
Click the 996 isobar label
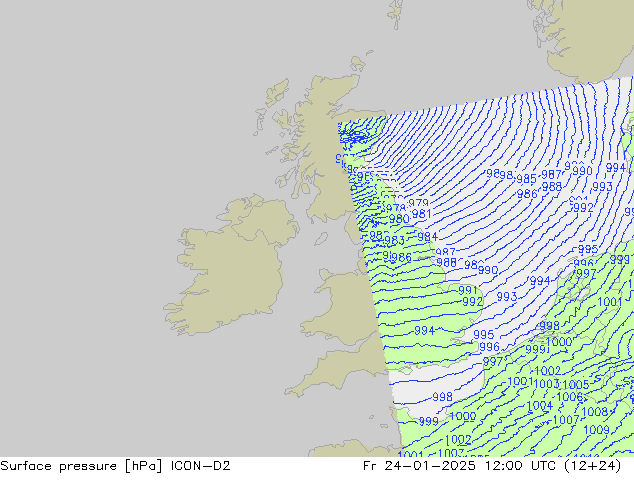coord(490,347)
